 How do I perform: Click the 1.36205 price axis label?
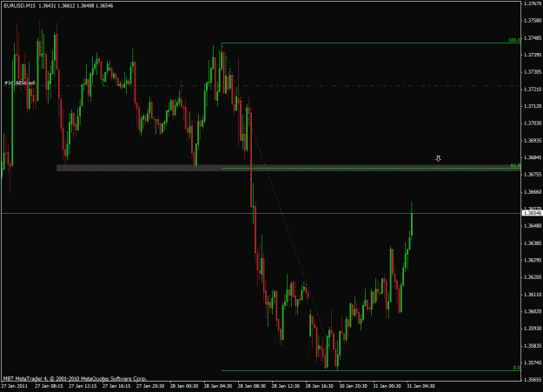pyautogui.click(x=533, y=277)
